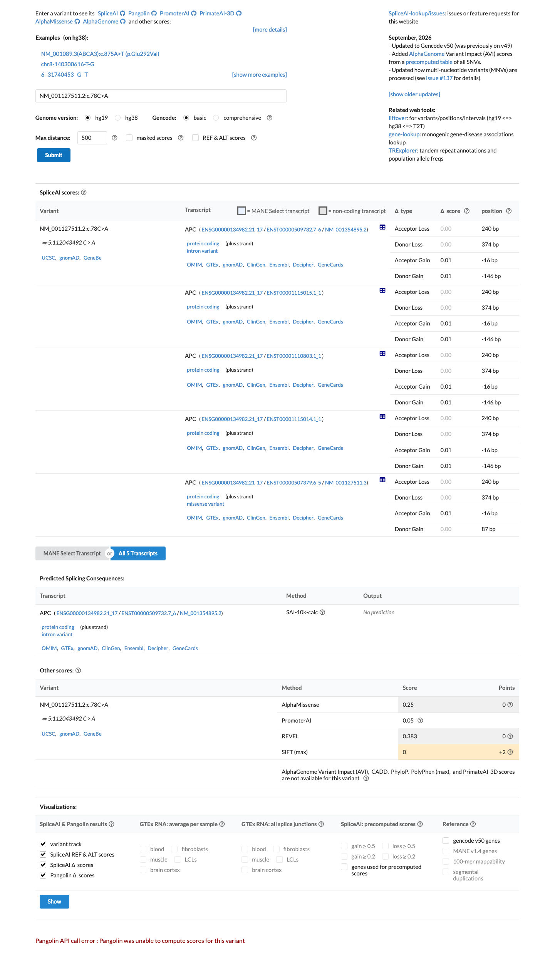Image resolution: width=560 pixels, height=954 pixels.
Task: Uncheck the variant track checkbox
Action: coord(43,844)
